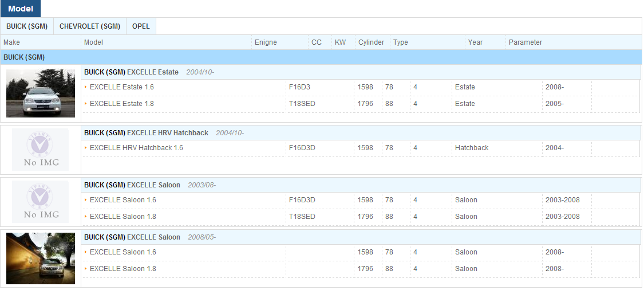Click engine code F16D3 in Estate 1.6 row
This screenshot has height=290, width=644.
point(299,87)
